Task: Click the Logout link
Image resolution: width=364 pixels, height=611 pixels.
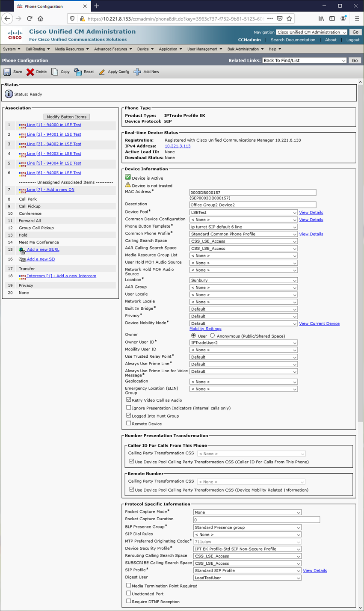Action: pyautogui.click(x=353, y=40)
